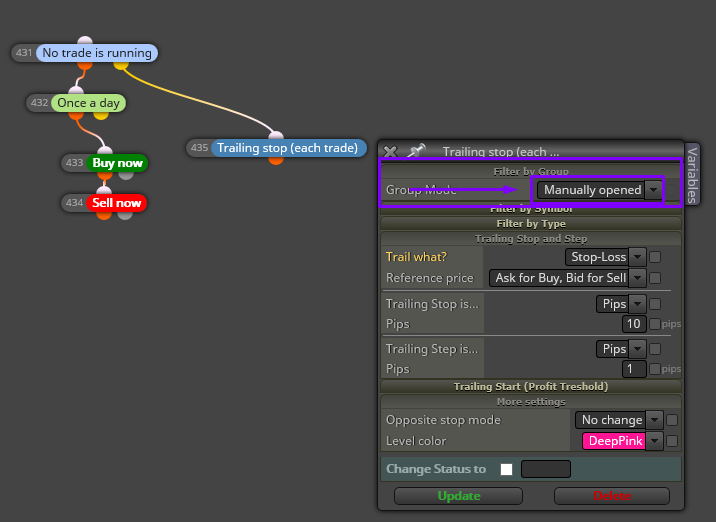Click the X close icon of properties panel

(x=390, y=152)
